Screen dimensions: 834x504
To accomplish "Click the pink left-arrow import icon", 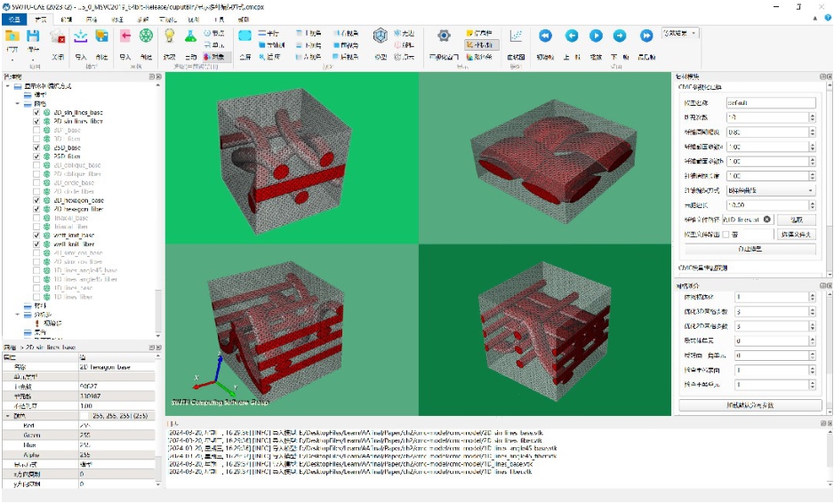I will click(x=125, y=36).
